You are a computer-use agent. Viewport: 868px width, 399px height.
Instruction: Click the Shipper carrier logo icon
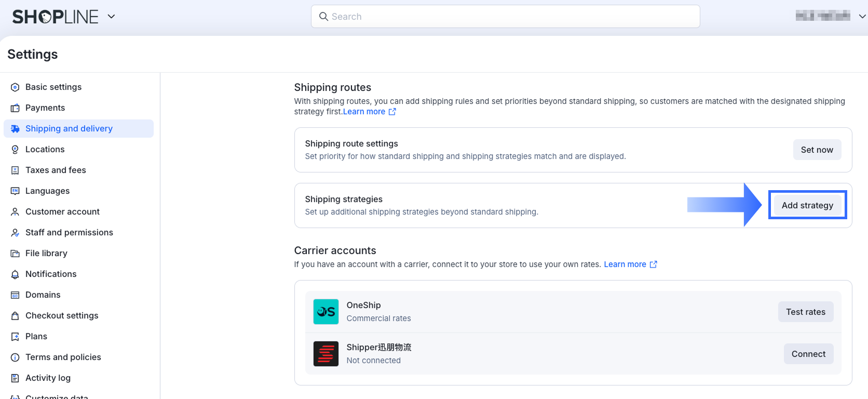326,354
